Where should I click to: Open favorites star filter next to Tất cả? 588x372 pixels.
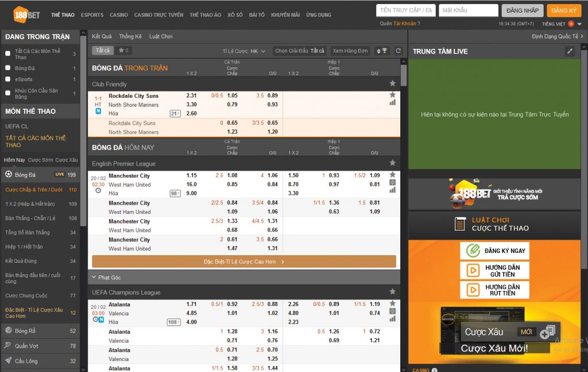pyautogui.click(x=123, y=51)
